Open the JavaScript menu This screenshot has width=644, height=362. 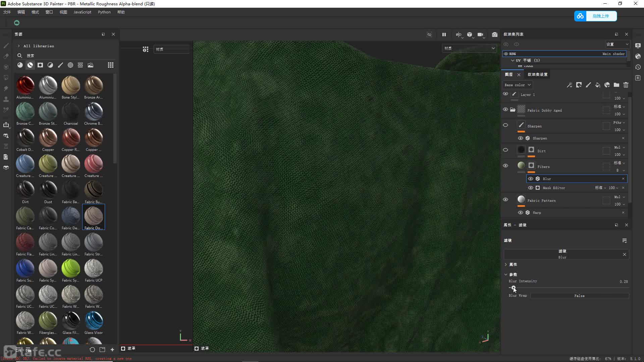tap(82, 12)
